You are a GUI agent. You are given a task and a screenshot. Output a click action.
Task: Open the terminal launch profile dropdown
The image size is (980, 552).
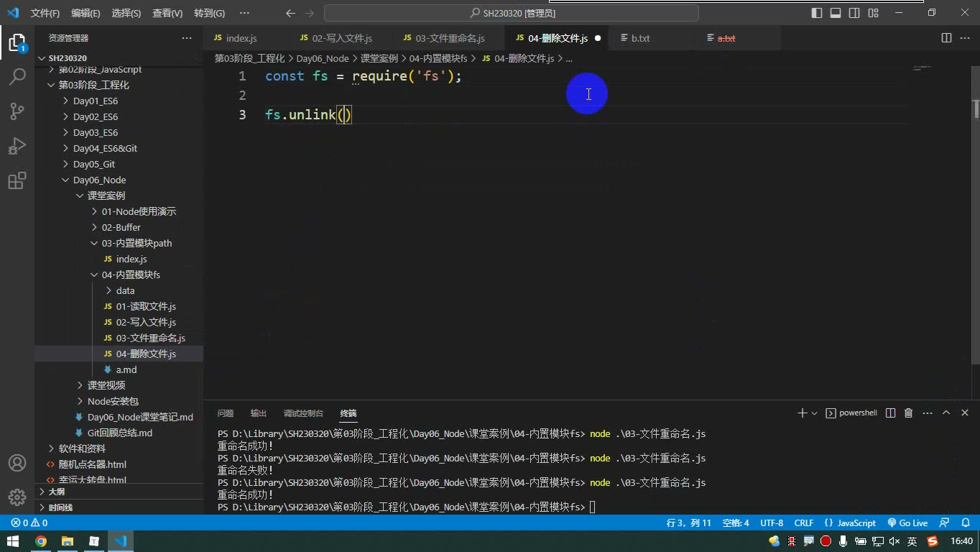tap(814, 413)
